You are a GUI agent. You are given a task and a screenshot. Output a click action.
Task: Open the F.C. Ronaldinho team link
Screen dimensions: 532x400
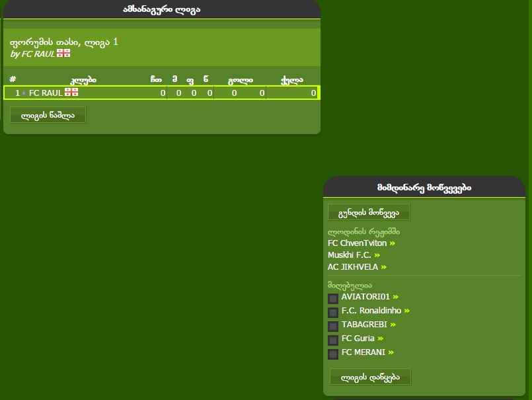pos(371,311)
